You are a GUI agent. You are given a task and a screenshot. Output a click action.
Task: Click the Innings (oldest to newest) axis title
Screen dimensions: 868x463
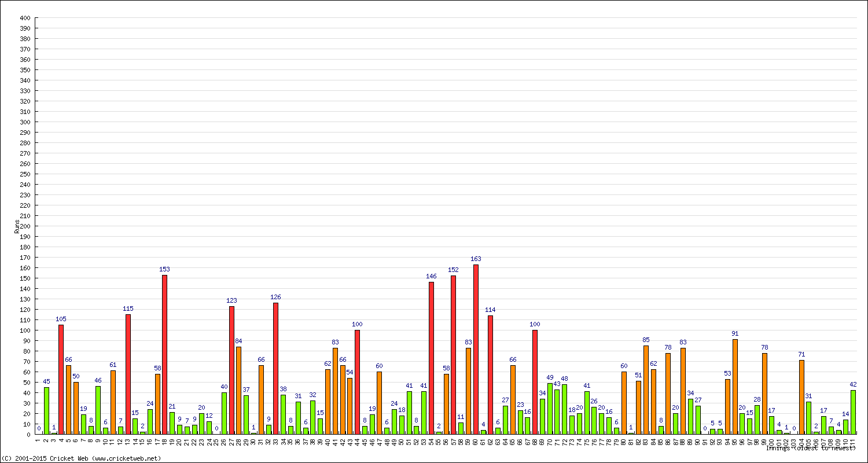pyautogui.click(x=810, y=448)
